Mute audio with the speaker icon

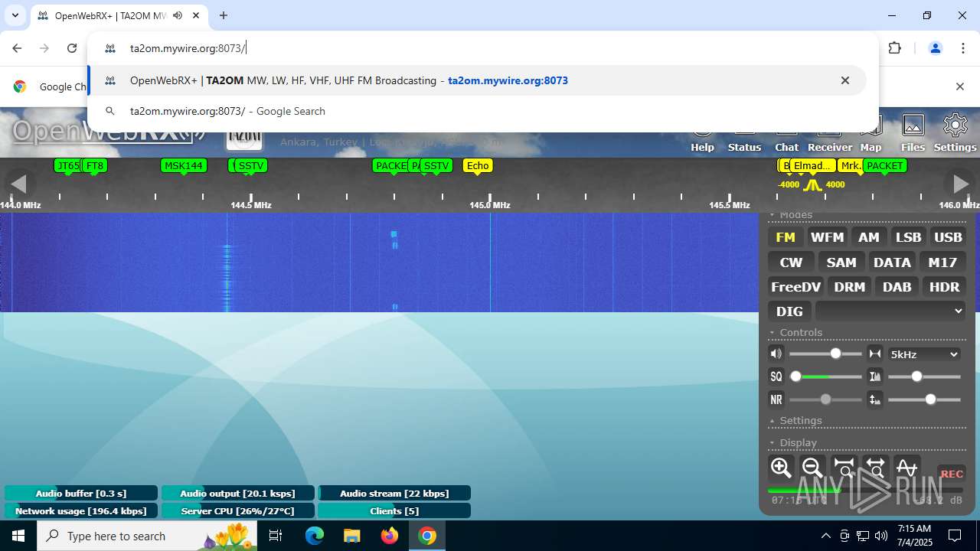coord(776,354)
